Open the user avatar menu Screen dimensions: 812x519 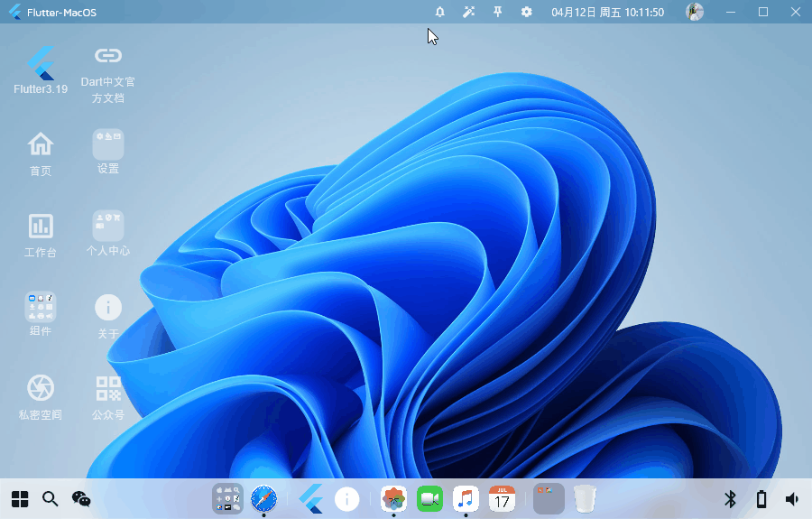coord(694,12)
